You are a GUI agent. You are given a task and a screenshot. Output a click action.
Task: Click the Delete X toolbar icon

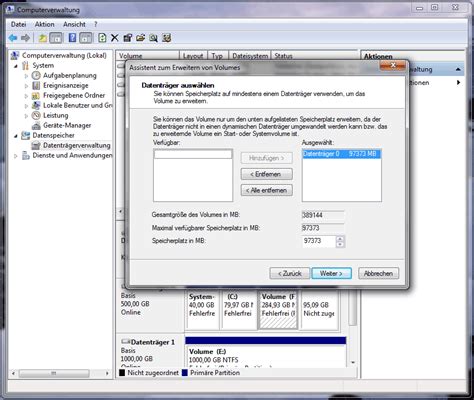115,38
